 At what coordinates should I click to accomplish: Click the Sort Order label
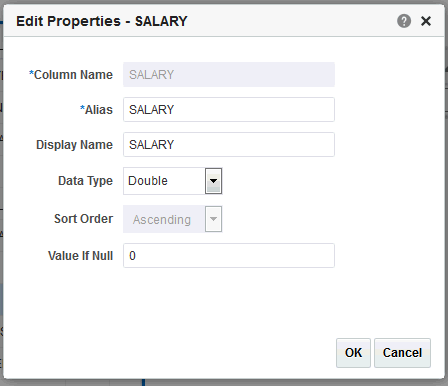click(83, 219)
